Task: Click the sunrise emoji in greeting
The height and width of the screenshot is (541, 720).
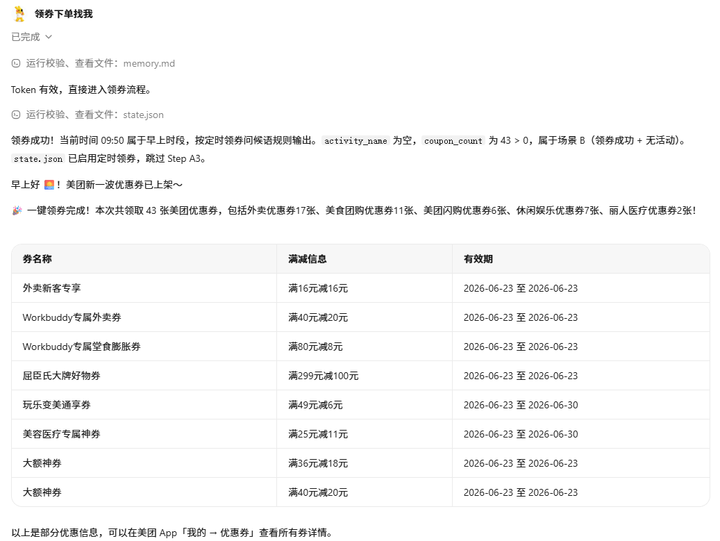Action: (49, 185)
